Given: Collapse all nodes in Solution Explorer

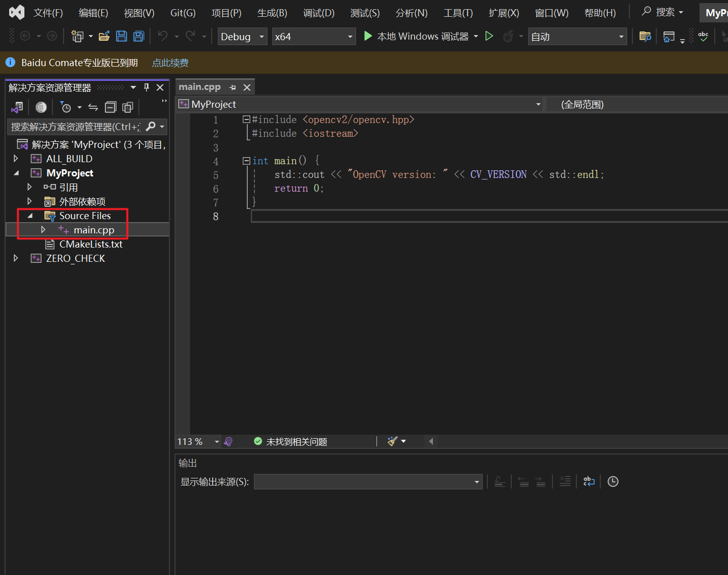Looking at the screenshot, I should coord(110,107).
